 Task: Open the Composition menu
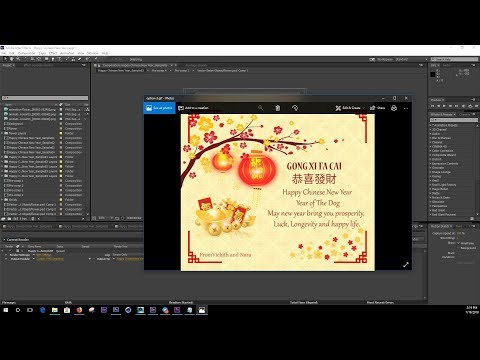26,53
